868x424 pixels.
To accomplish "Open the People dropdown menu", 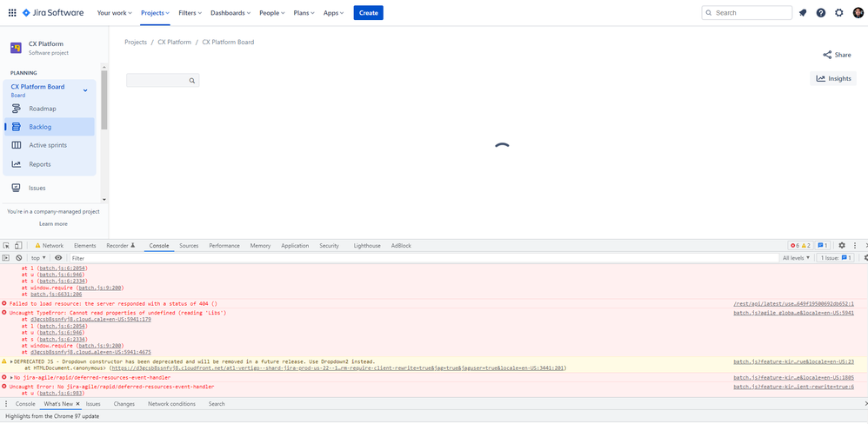I will click(x=272, y=13).
